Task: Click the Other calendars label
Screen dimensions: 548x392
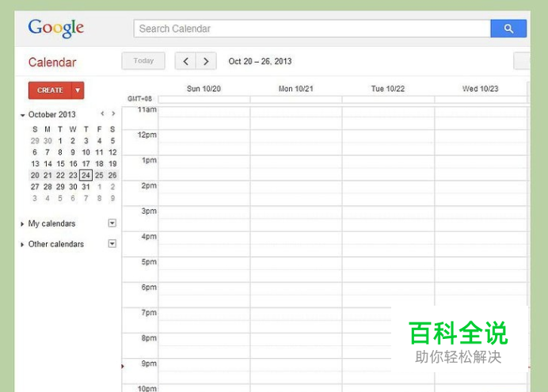Action: pyautogui.click(x=56, y=244)
